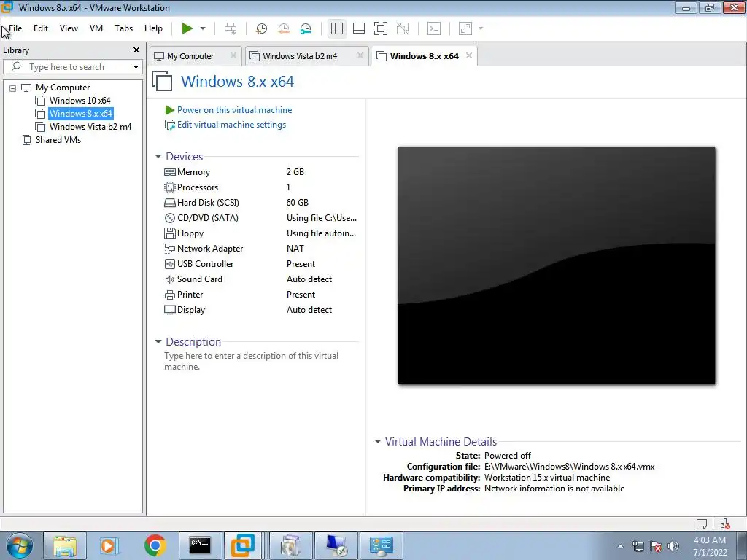Open the File menu
The image size is (747, 560).
pyautogui.click(x=15, y=28)
